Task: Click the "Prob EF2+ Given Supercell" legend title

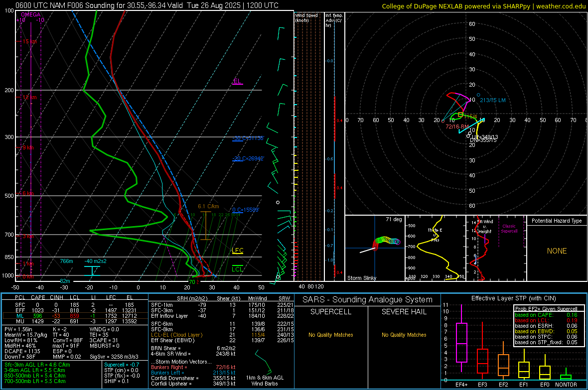Action: click(546, 309)
